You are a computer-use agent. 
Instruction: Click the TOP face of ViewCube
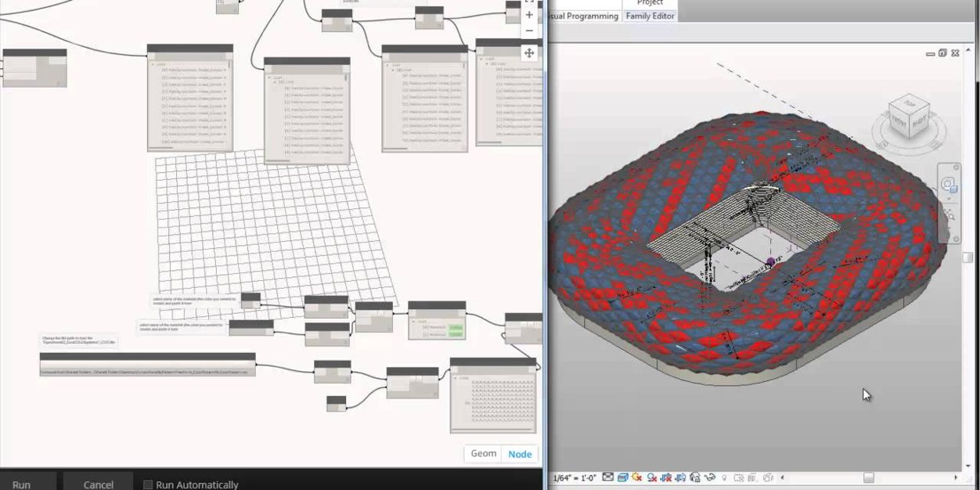(x=911, y=103)
